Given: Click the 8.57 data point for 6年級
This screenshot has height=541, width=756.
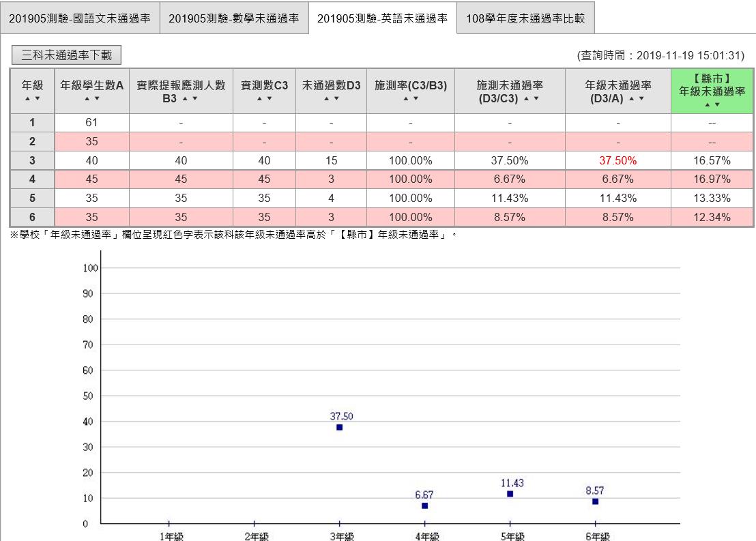Looking at the screenshot, I should click(x=595, y=501).
